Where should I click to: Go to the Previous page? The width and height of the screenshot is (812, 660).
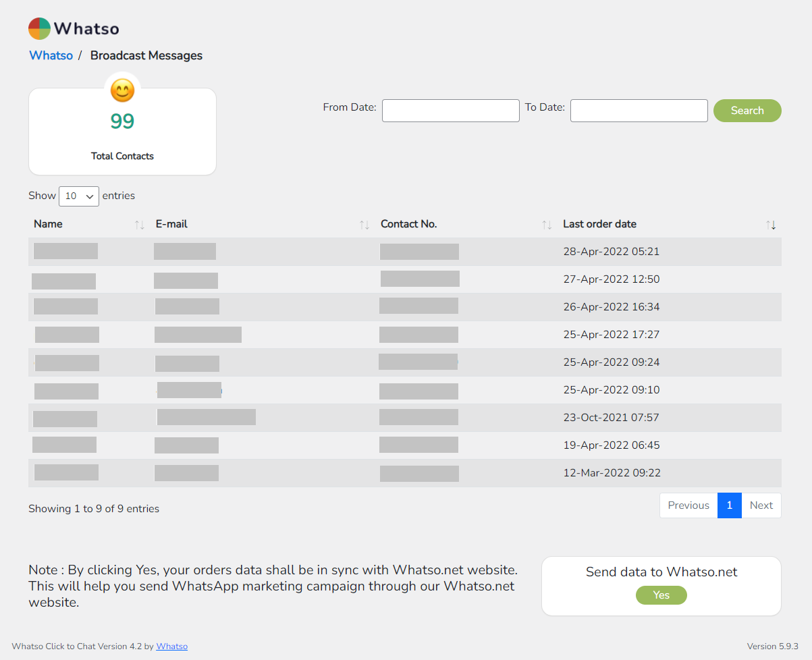coord(688,505)
